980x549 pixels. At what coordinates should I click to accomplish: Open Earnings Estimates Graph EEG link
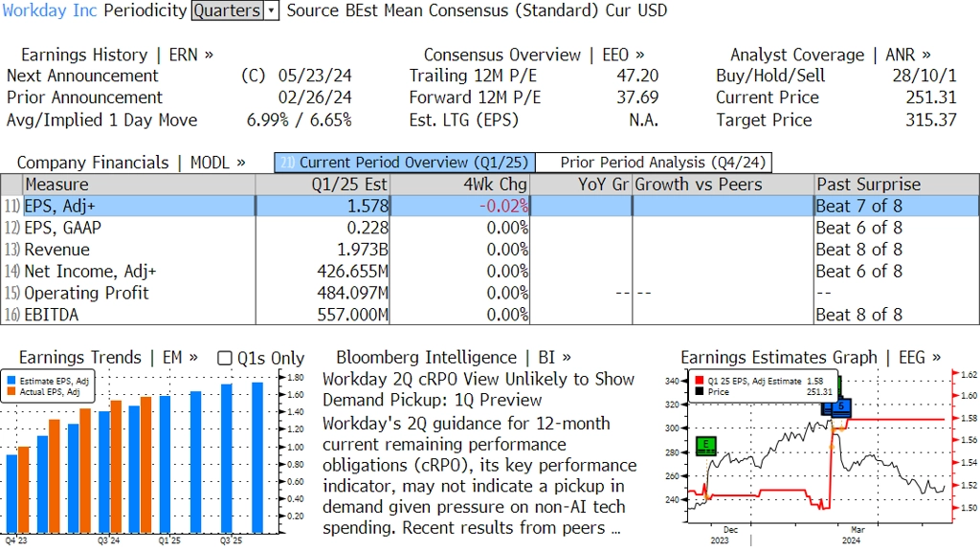pyautogui.click(x=811, y=358)
